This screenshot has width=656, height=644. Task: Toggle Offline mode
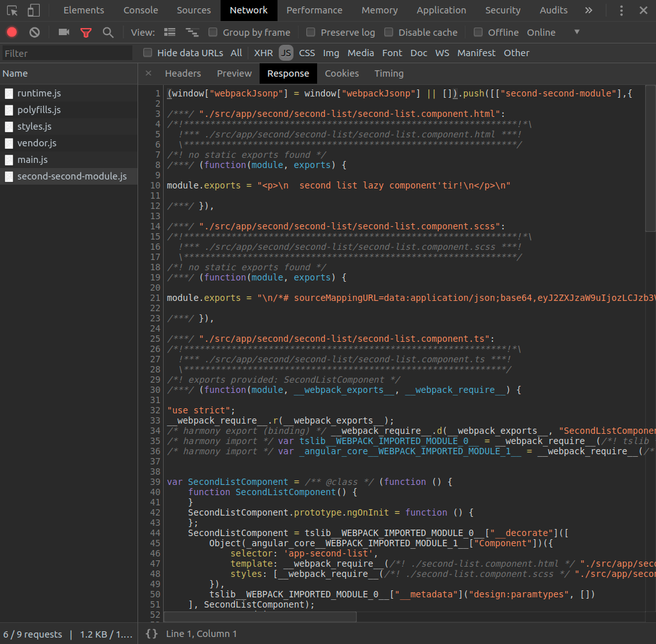[478, 32]
